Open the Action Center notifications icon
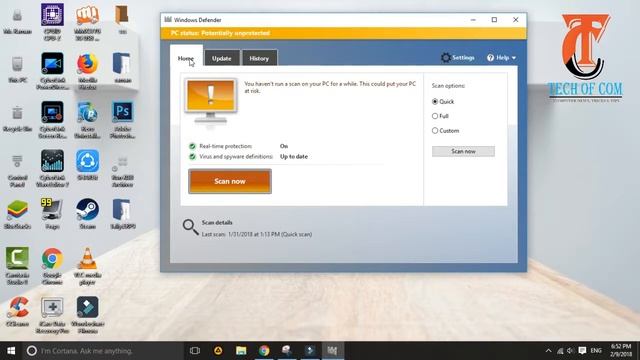 click(582, 351)
